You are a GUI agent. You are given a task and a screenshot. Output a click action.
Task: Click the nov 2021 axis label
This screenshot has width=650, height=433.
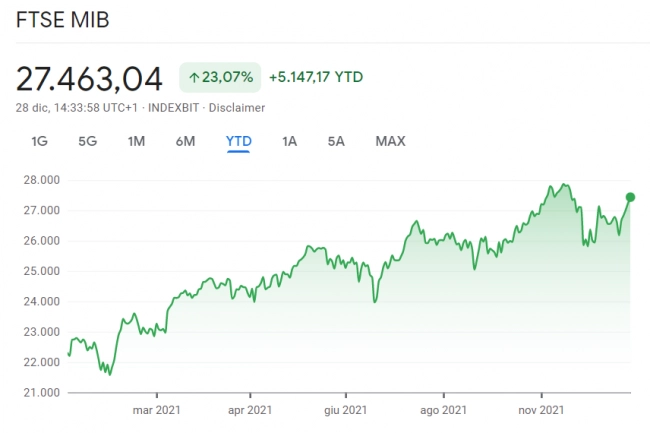pyautogui.click(x=540, y=409)
